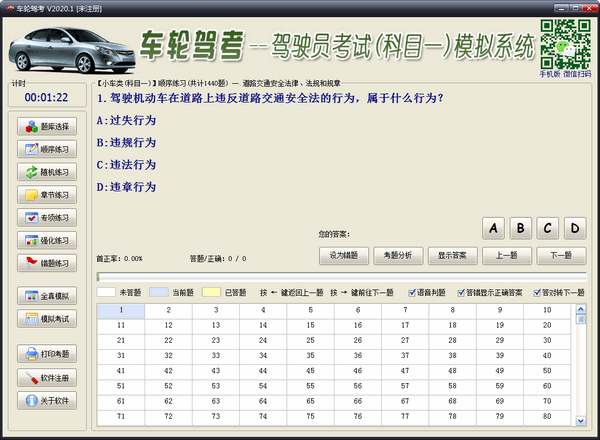Screen dimensions: 600x440
Task: Choose answer button B
Action: click(x=520, y=228)
